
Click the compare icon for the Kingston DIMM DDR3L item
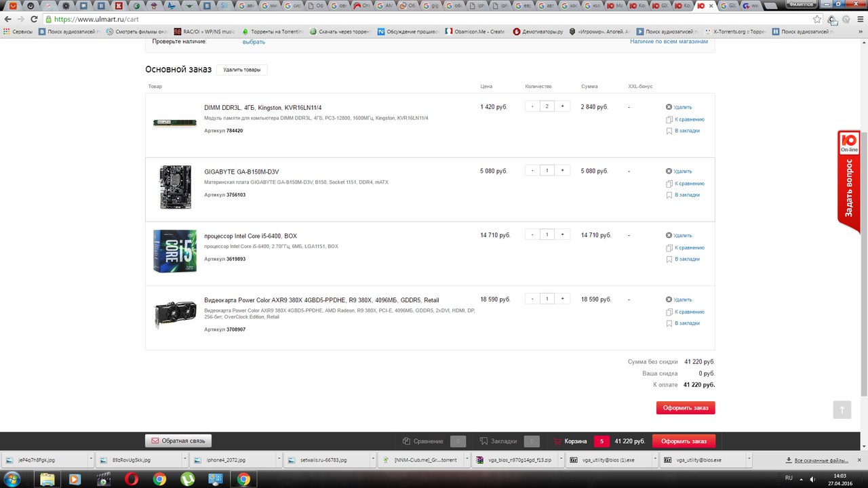pos(669,119)
